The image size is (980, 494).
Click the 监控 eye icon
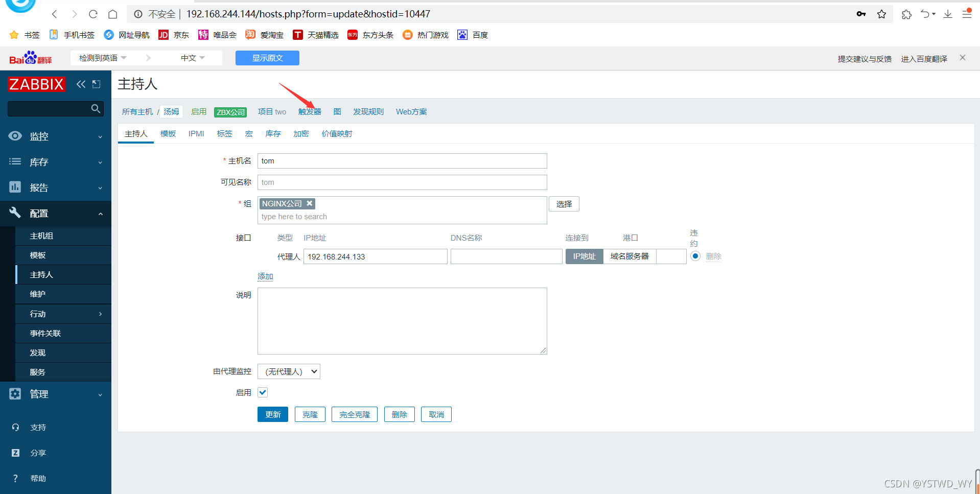(x=15, y=136)
